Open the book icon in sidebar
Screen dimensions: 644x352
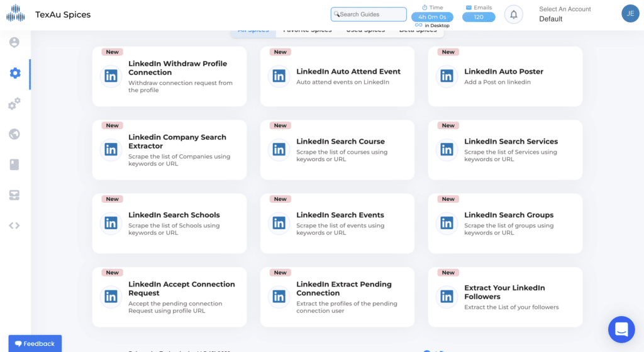coord(14,164)
